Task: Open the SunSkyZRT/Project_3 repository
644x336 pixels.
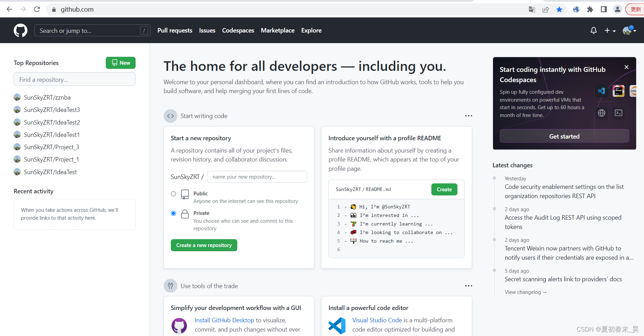Action: coord(51,147)
